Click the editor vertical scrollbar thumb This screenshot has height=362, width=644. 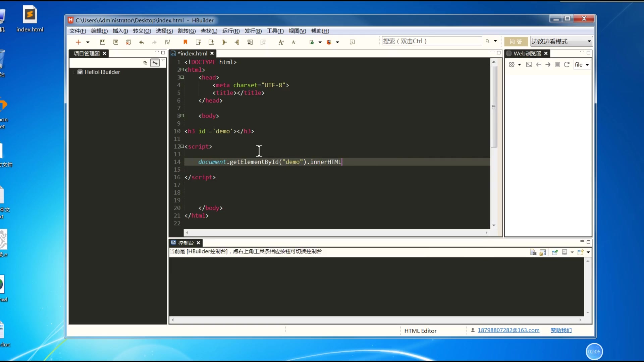coord(494,107)
